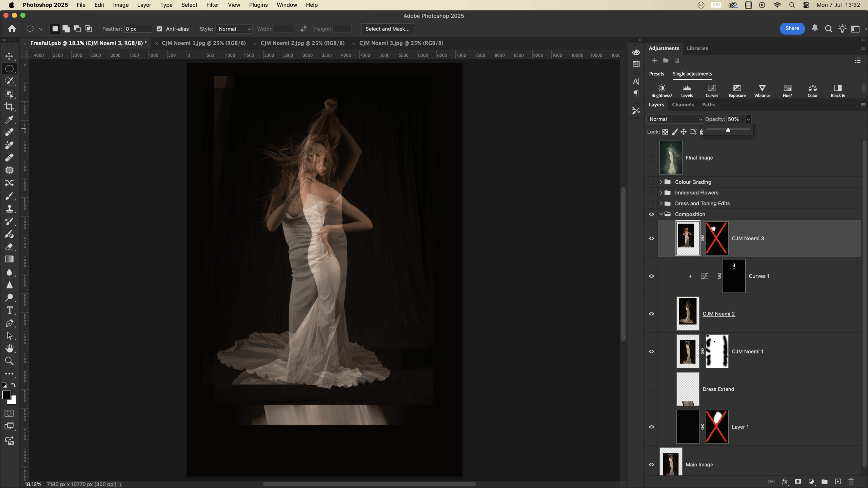The image size is (868, 488).
Task: Show the Dress Extend layer
Action: (651, 389)
